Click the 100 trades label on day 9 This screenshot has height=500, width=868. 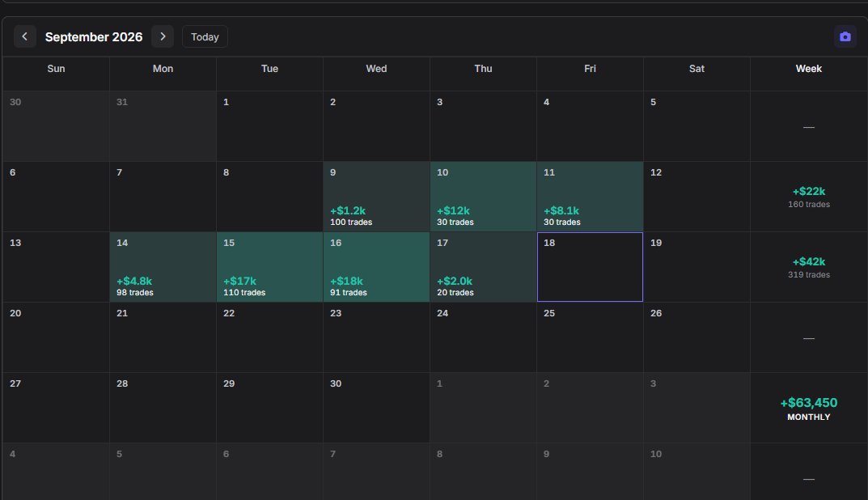point(351,222)
